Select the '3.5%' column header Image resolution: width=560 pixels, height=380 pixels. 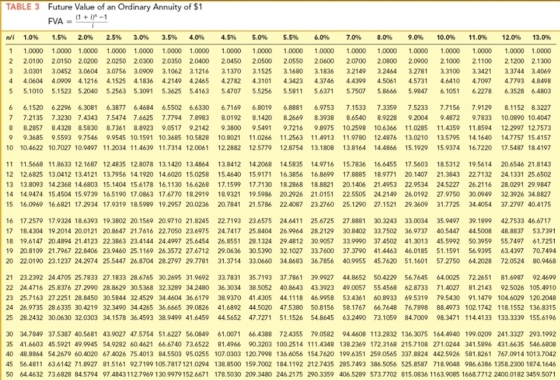[169, 37]
